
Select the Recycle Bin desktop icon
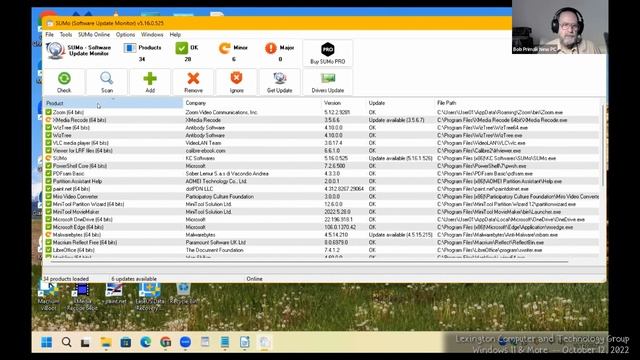point(184,294)
